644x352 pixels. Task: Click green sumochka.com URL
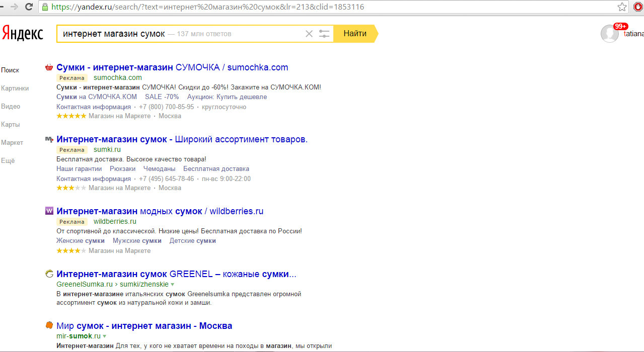point(118,78)
